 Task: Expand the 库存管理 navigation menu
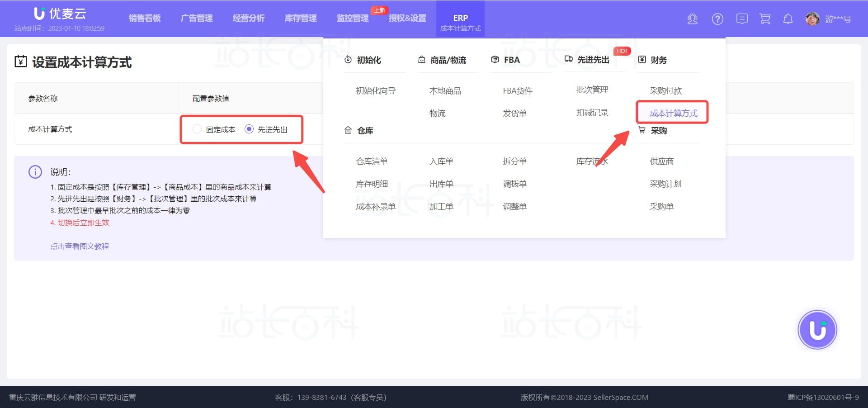tap(301, 18)
